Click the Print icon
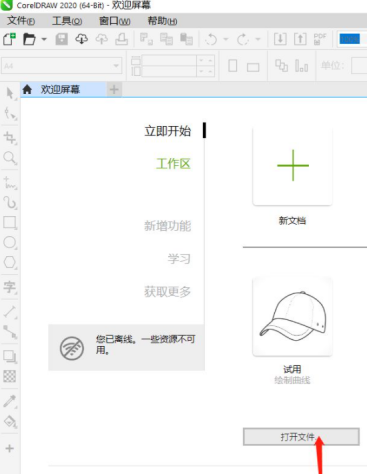This screenshot has height=474, width=367. tap(121, 39)
